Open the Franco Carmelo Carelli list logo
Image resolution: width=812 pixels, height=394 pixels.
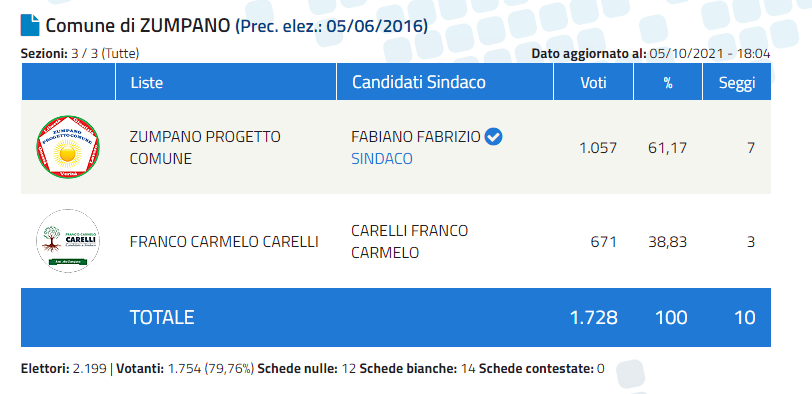[x=68, y=241]
